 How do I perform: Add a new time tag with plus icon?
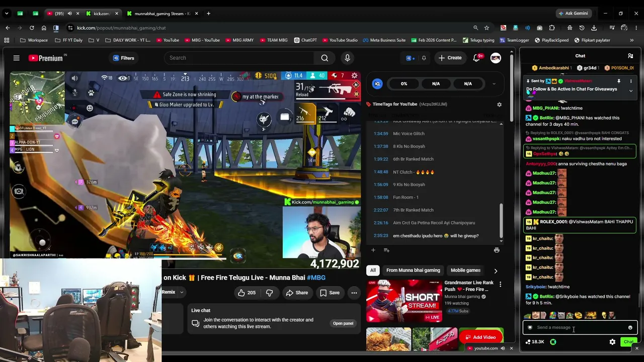tap(373, 250)
